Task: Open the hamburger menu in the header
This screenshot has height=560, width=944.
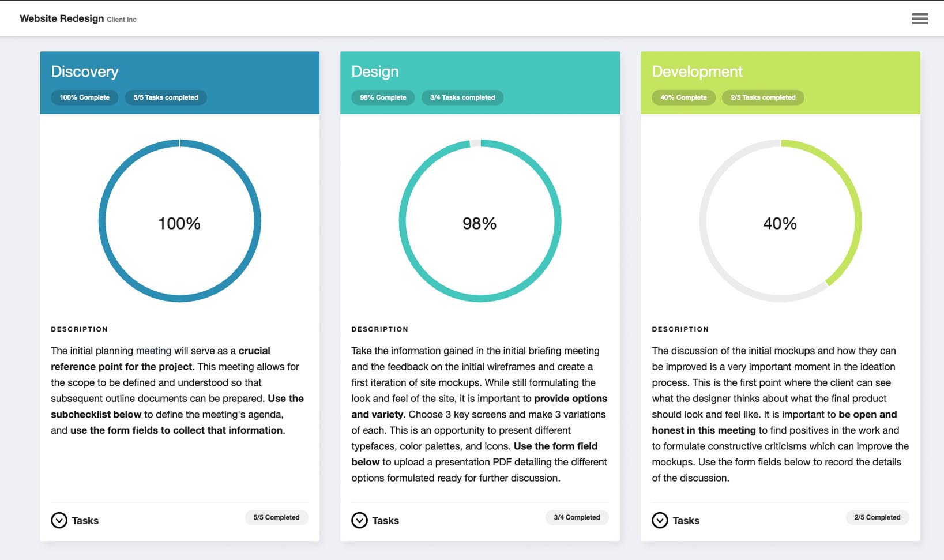Action: pos(920,18)
